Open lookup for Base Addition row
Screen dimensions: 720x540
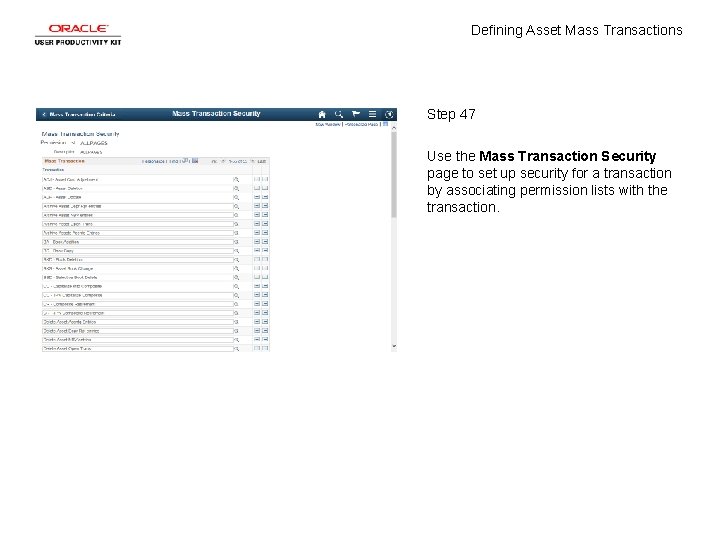coord(236,242)
